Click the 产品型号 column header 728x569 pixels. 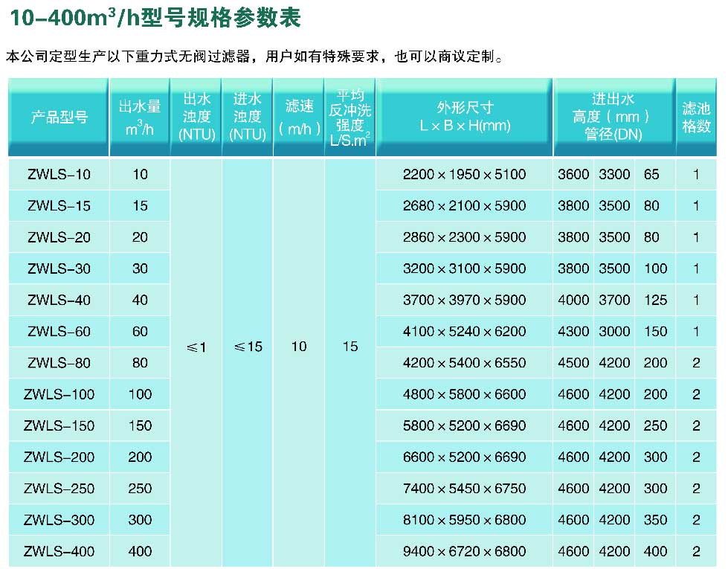pos(59,117)
